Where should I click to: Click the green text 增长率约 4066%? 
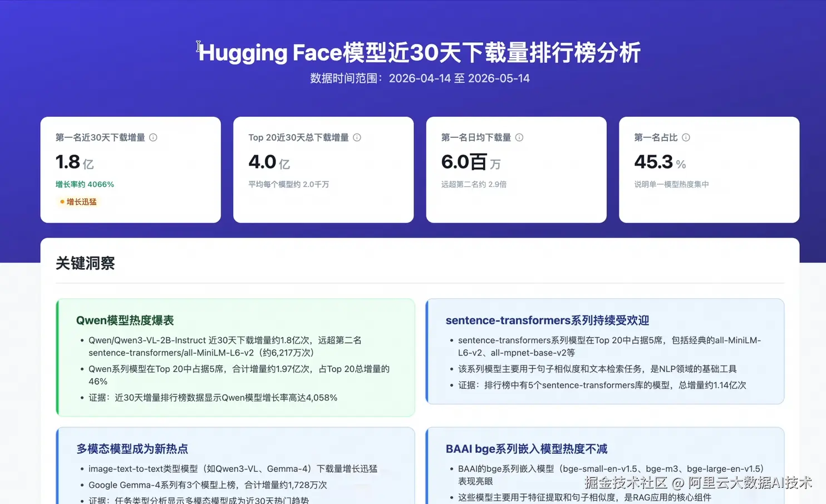tap(85, 184)
